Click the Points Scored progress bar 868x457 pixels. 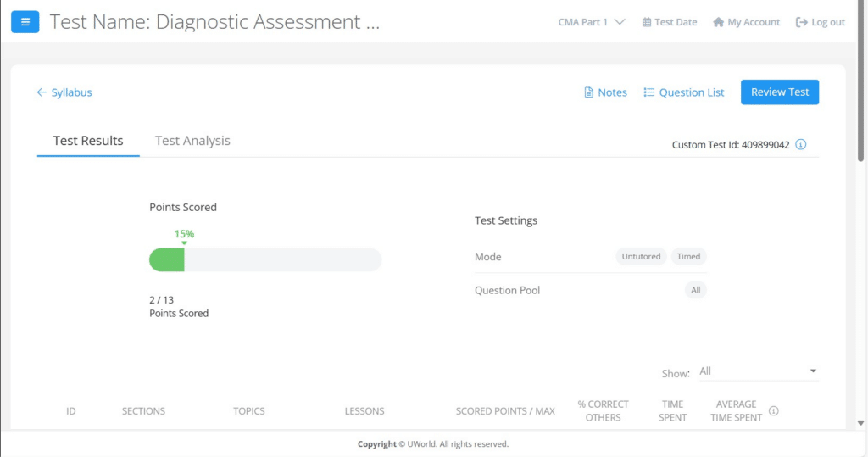(x=265, y=259)
